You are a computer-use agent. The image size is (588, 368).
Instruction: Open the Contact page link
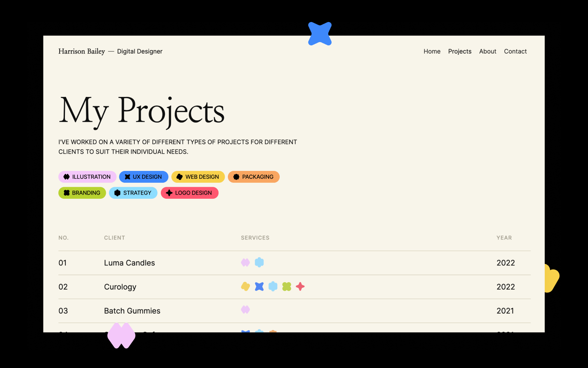click(515, 51)
